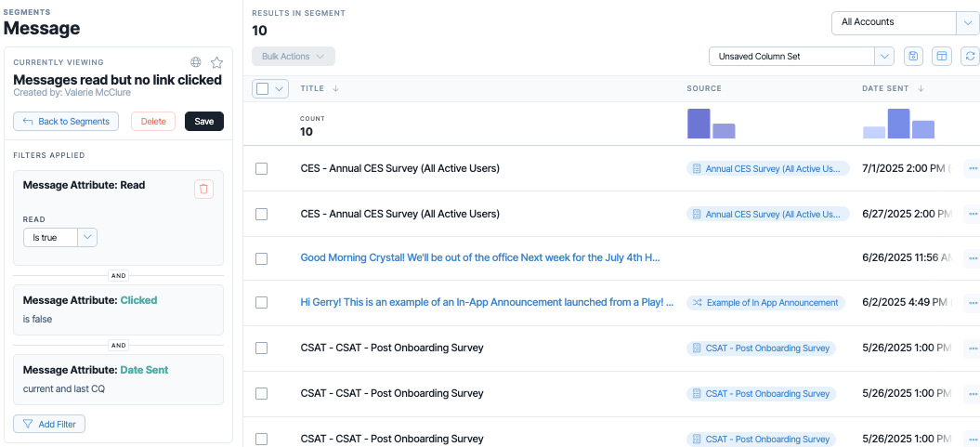Check the 7/1/2025 CES survey row

(262, 169)
